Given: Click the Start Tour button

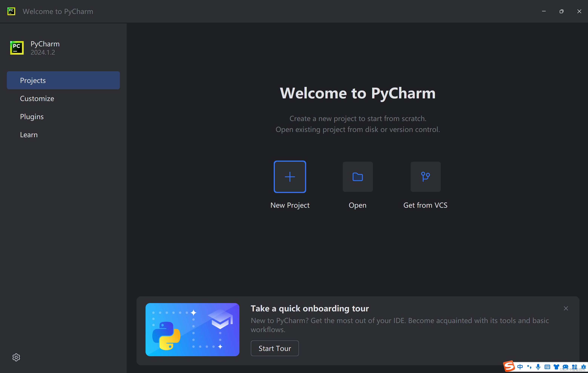Looking at the screenshot, I should pyautogui.click(x=274, y=348).
